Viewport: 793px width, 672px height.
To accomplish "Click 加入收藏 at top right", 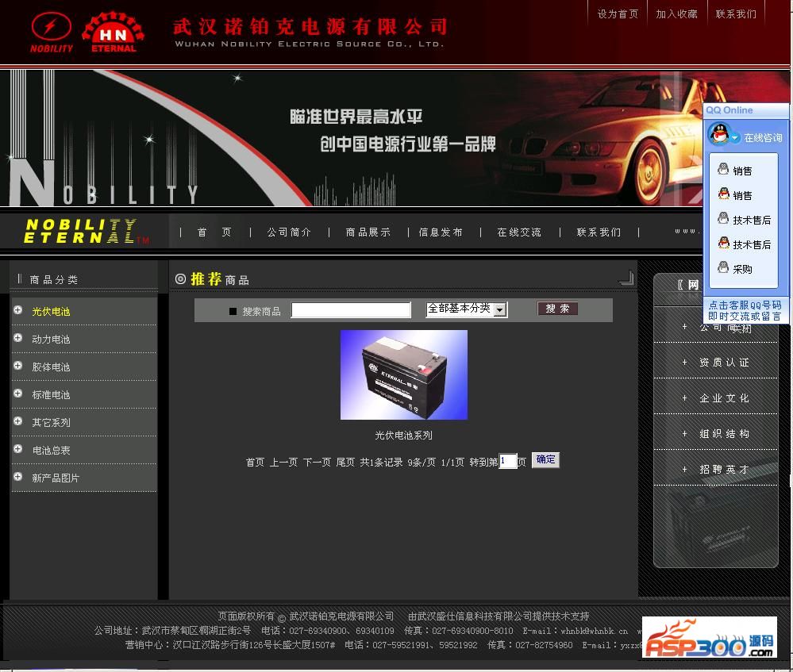I will click(x=676, y=14).
